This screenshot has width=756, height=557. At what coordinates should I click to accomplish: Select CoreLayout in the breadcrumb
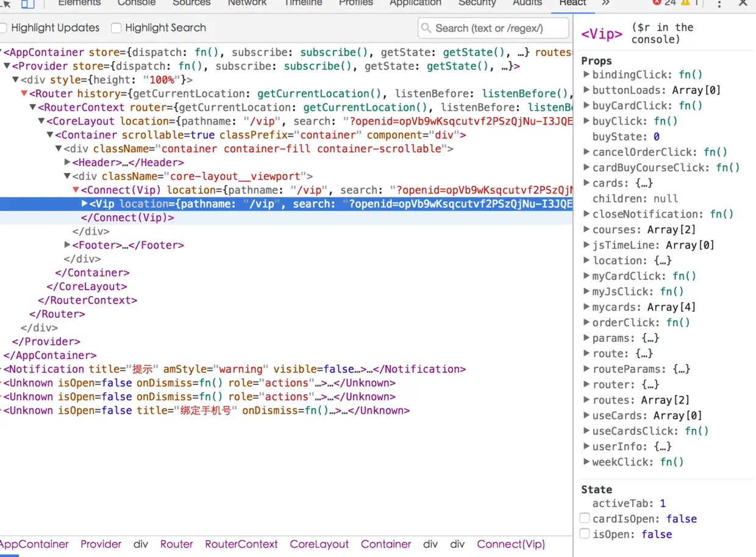[319, 544]
